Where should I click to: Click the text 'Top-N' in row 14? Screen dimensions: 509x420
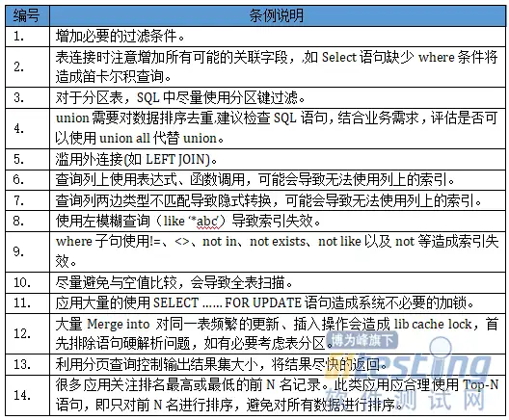(x=481, y=384)
